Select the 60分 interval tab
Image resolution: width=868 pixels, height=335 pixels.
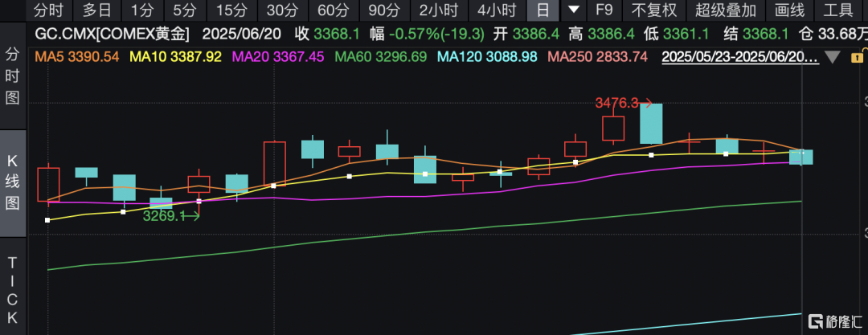(x=334, y=10)
